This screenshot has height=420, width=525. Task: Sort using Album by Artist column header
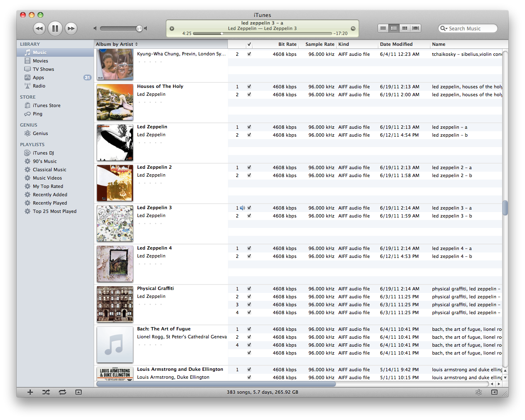coord(161,44)
